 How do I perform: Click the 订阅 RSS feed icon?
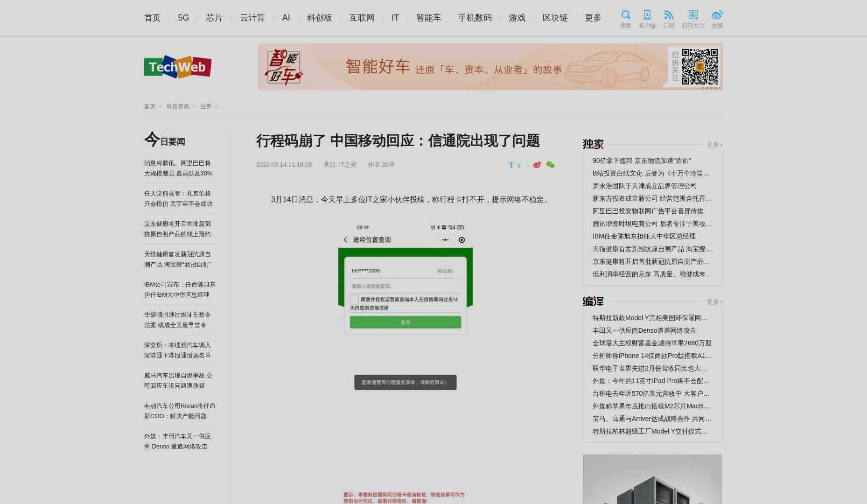click(x=669, y=14)
